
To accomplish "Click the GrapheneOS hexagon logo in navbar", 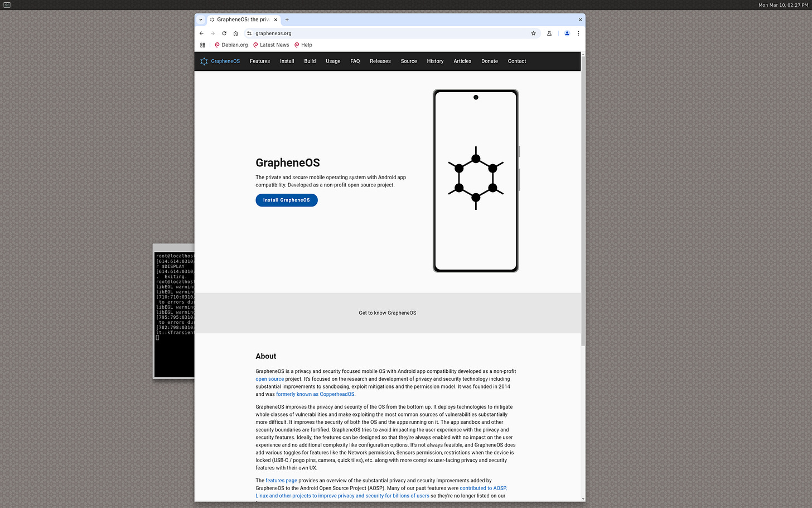I will coord(204,61).
